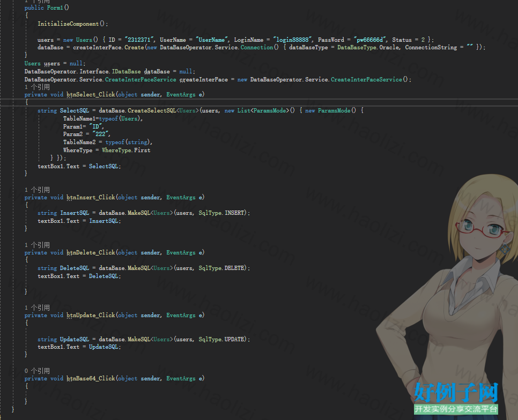The width and height of the screenshot is (518, 420).
Task: Click the TableName1 property assignment
Action: click(x=79, y=118)
